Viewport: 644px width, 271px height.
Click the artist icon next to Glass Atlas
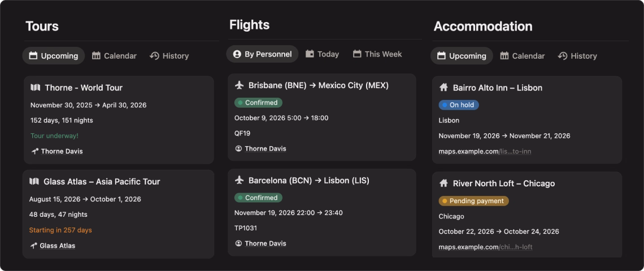33,246
